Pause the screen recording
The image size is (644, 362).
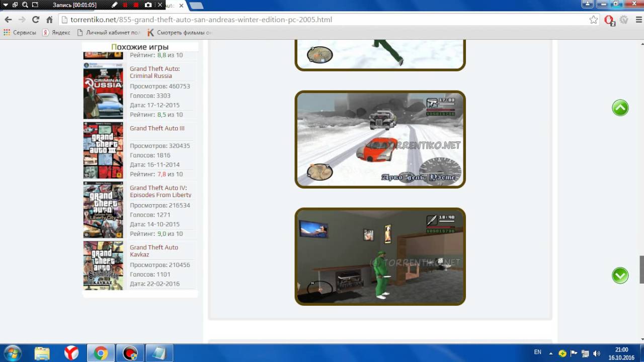tap(125, 5)
